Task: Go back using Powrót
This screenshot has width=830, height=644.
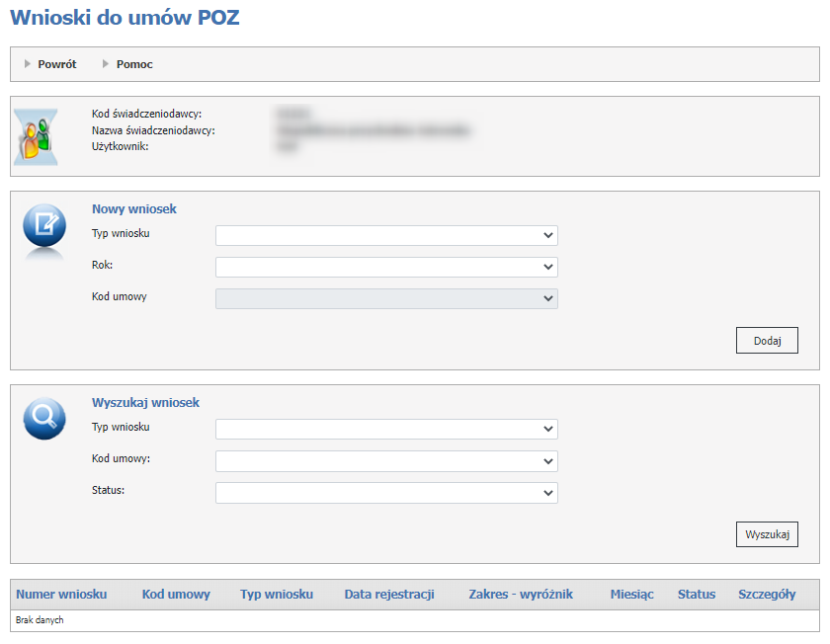Action: click(56, 64)
